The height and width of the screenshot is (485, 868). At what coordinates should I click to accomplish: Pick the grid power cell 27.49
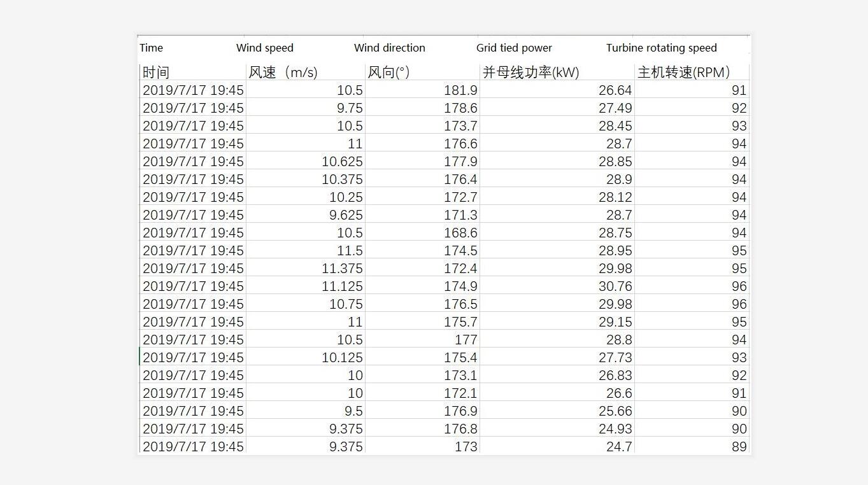click(557, 108)
